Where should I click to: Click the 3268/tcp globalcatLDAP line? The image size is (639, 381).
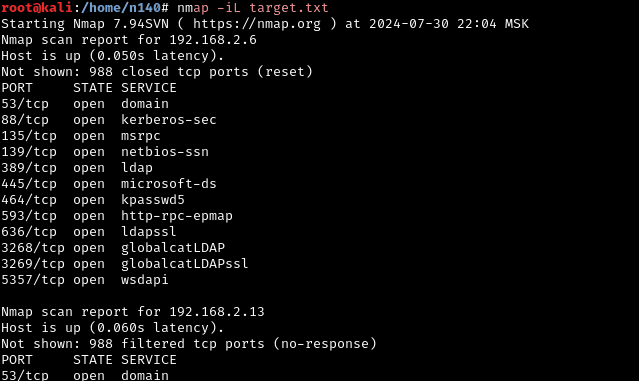click(113, 248)
